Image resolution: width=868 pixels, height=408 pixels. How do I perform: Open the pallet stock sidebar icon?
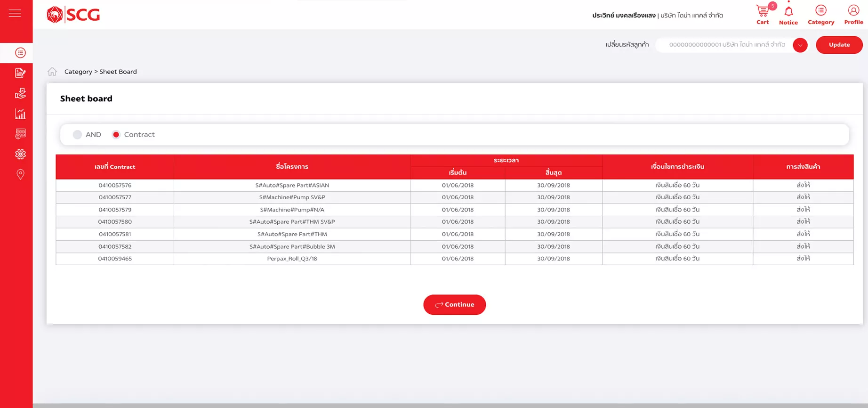click(20, 134)
